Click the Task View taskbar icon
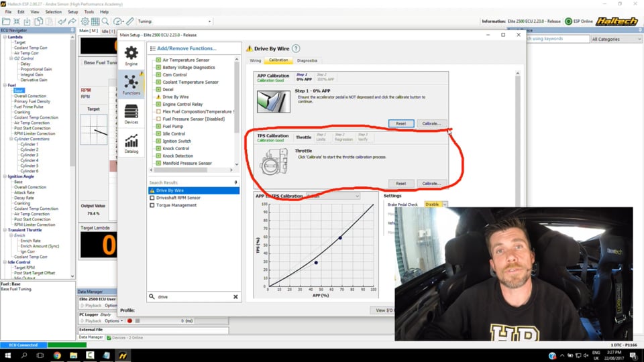The image size is (644, 362). 40,355
